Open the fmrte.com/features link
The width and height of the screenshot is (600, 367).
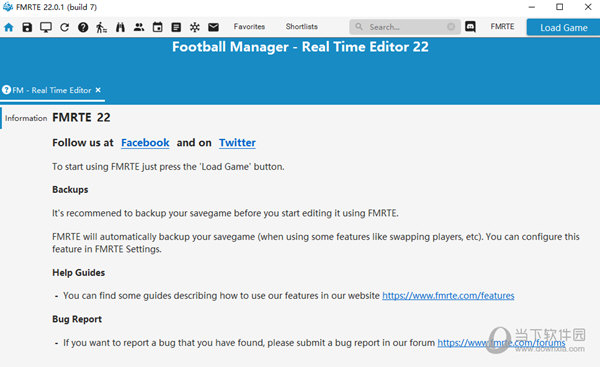(448, 296)
